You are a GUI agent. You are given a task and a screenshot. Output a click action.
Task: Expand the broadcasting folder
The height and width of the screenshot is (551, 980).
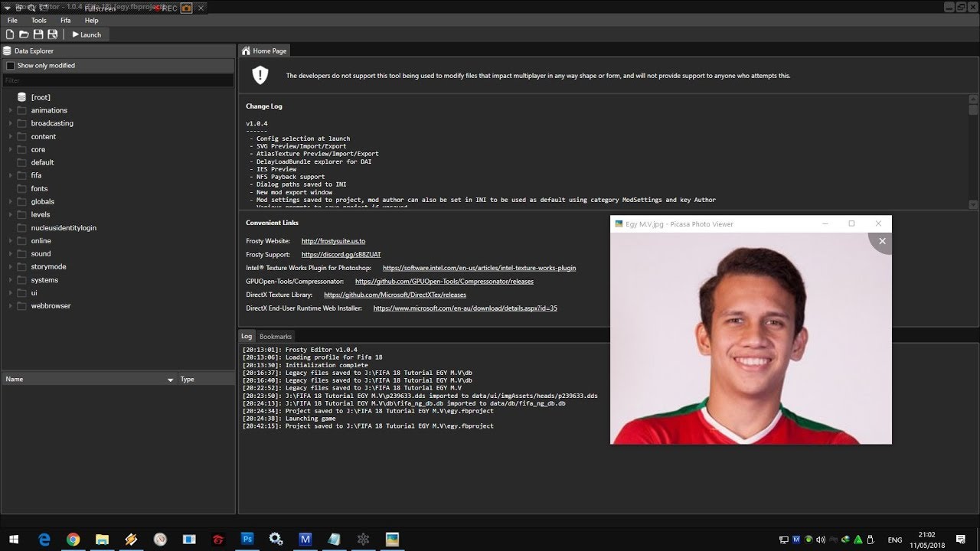tap(11, 123)
